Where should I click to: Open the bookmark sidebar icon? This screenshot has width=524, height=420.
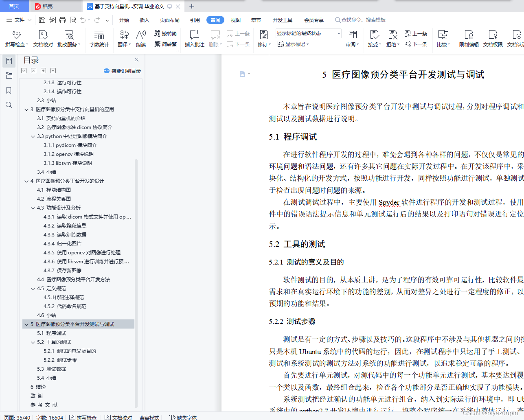point(9,90)
